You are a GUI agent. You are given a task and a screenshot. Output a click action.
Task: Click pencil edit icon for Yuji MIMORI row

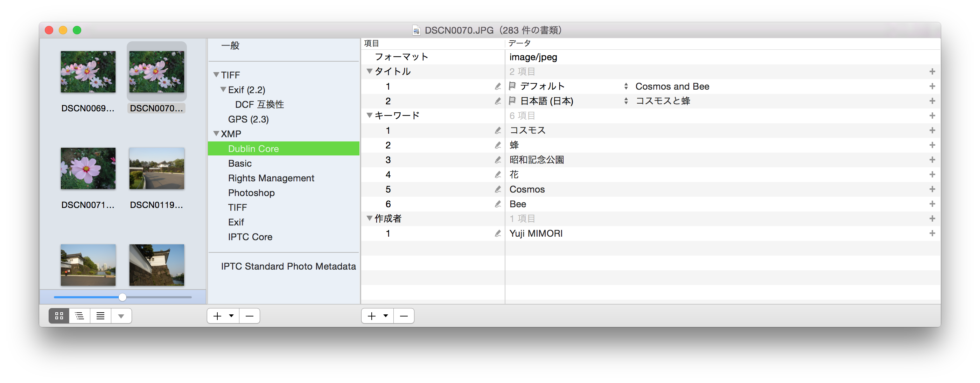click(498, 234)
